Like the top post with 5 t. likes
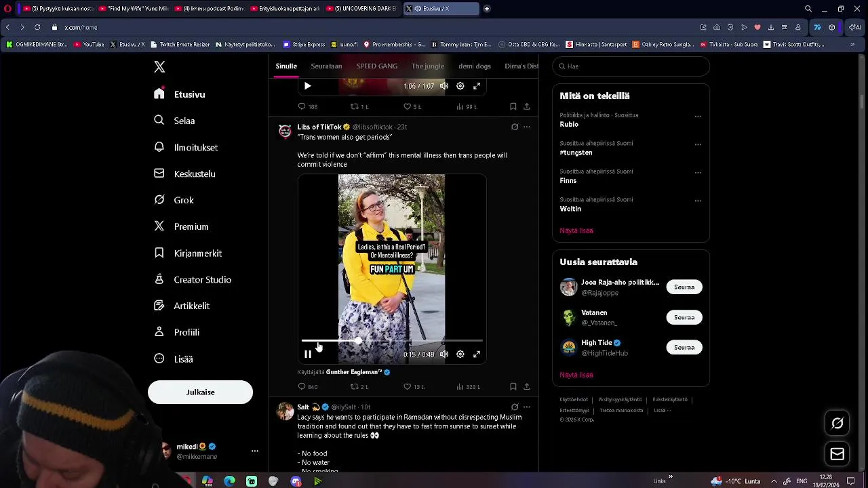This screenshot has width=868, height=488. coord(412,106)
